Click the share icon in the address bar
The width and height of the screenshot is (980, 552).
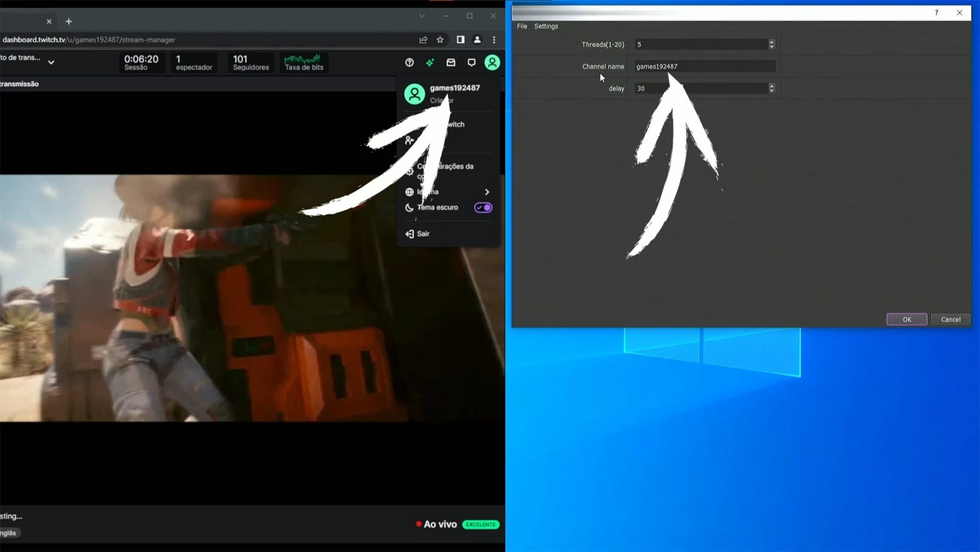[423, 40]
